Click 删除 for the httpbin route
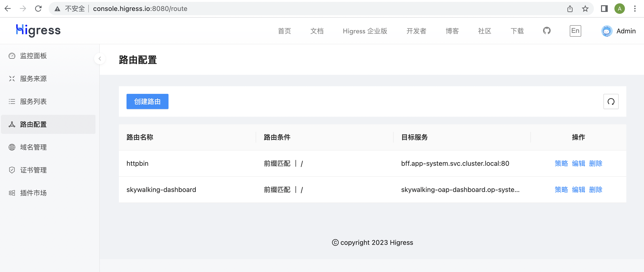The height and width of the screenshot is (272, 644). point(596,163)
